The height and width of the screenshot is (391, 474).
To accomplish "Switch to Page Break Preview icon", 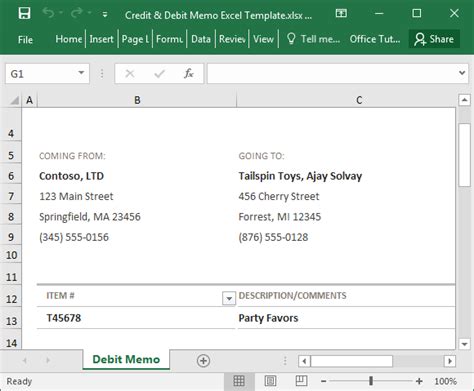I will (x=301, y=381).
